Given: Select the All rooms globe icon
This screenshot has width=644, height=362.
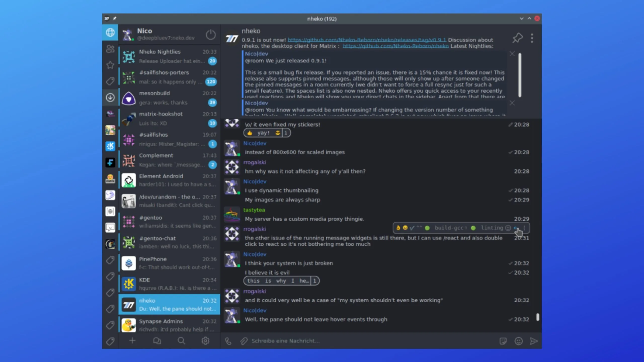Looking at the screenshot, I should [110, 32].
